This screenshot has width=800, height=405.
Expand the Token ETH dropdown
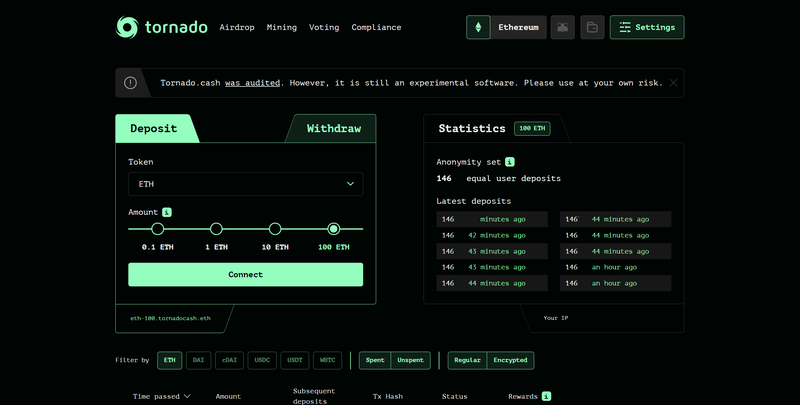(245, 184)
